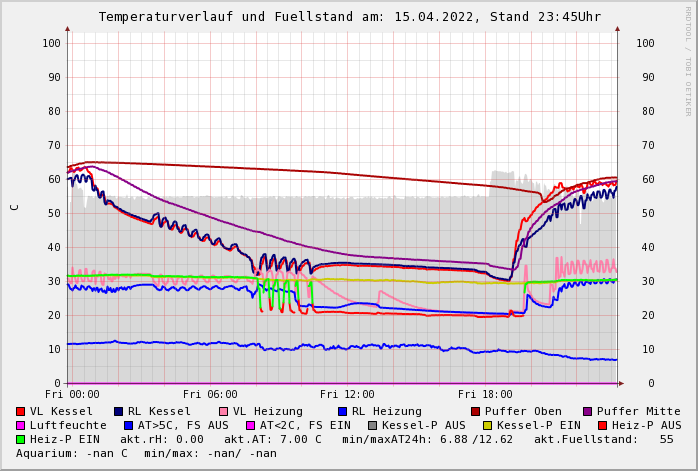Click the green Heiz-P EIN legend swatch
Screen dimensions: 698x471
coord(21,439)
